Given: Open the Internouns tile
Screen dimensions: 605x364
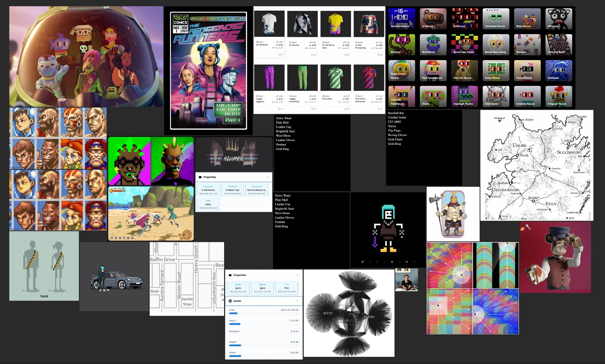Looking at the screenshot, I should point(496,96).
